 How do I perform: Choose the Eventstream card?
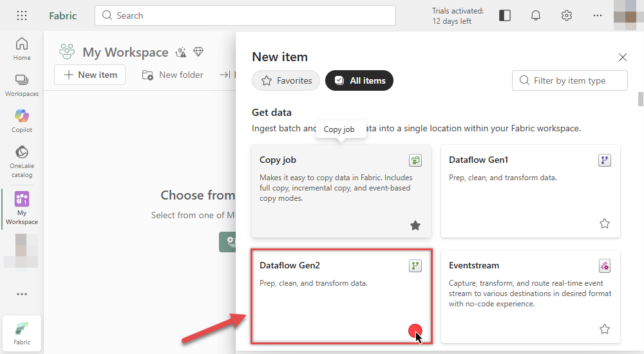(x=531, y=297)
